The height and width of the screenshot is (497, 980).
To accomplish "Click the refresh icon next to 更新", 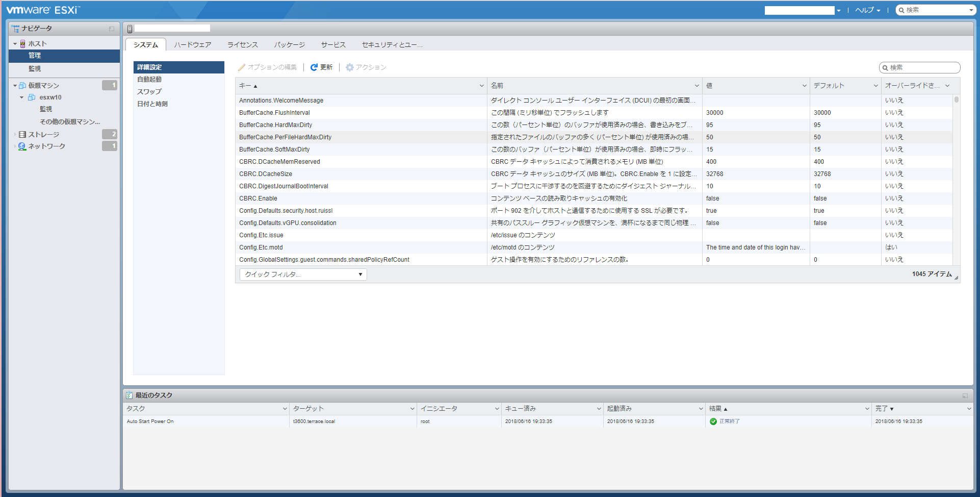I will (314, 67).
